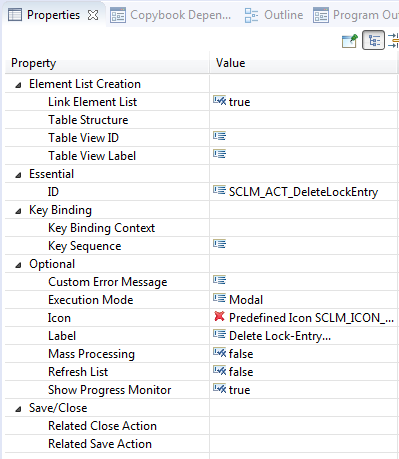Screen dimensions: 399x459
Task: Select the ID property row
Action: [x=53, y=192]
